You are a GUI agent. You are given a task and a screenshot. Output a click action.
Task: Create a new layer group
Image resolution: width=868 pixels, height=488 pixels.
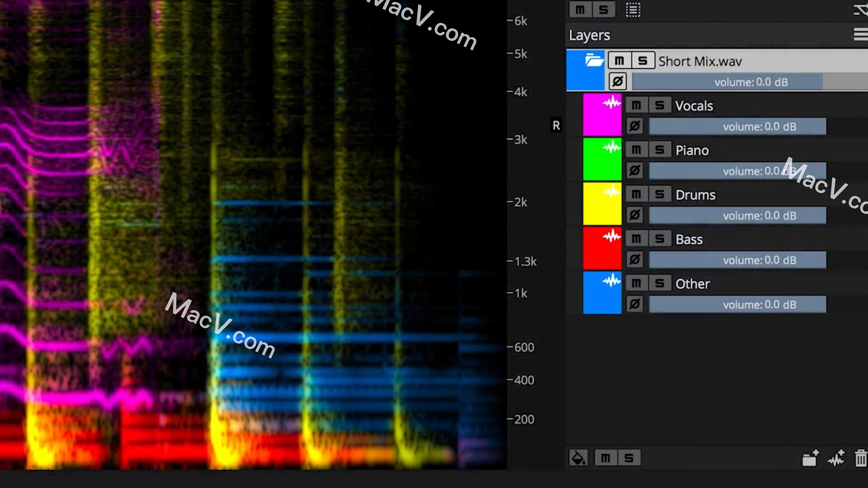(810, 458)
